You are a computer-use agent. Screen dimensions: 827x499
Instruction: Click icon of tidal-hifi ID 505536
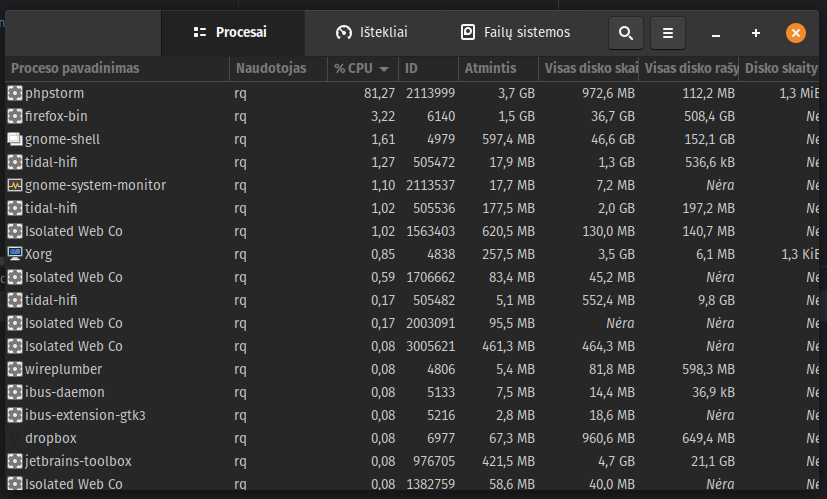pos(15,208)
